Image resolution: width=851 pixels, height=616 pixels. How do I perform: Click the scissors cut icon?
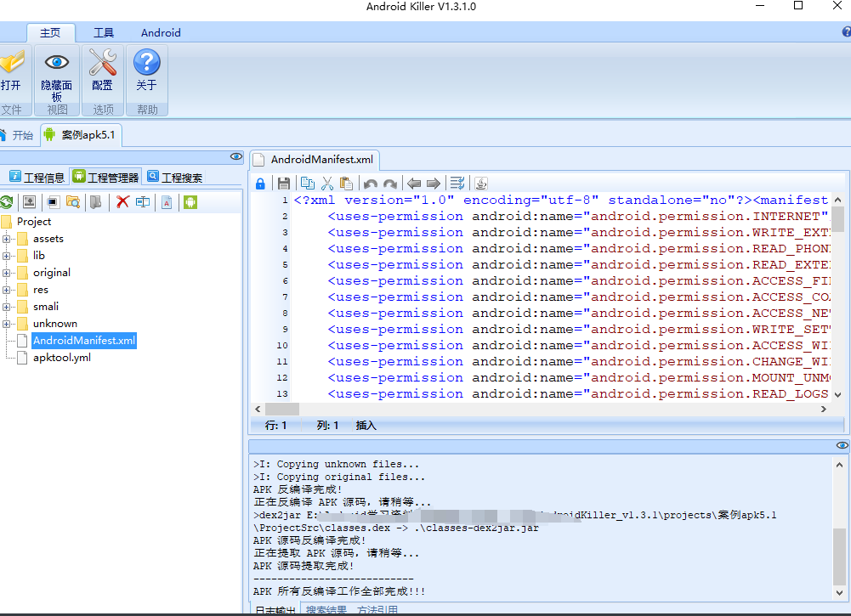click(327, 184)
